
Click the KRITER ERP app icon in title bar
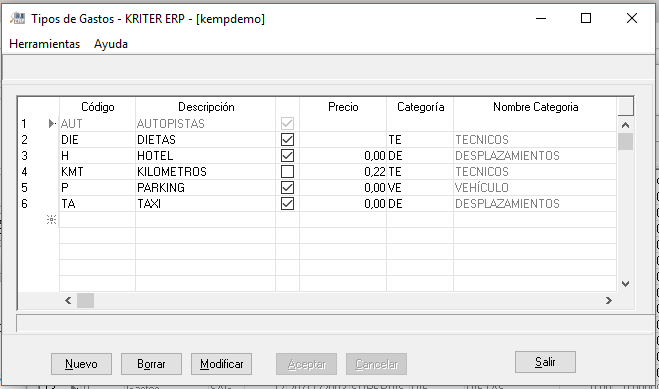[x=18, y=18]
